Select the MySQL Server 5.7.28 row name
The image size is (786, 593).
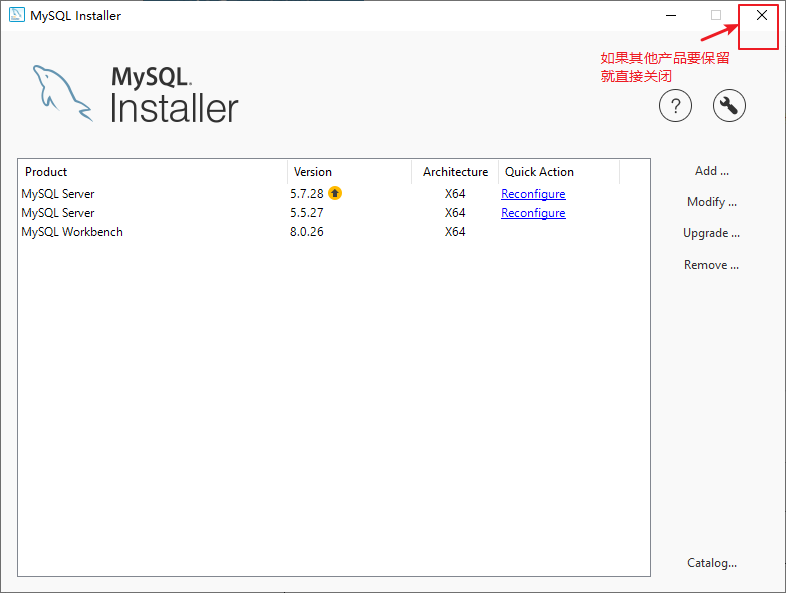click(x=58, y=194)
